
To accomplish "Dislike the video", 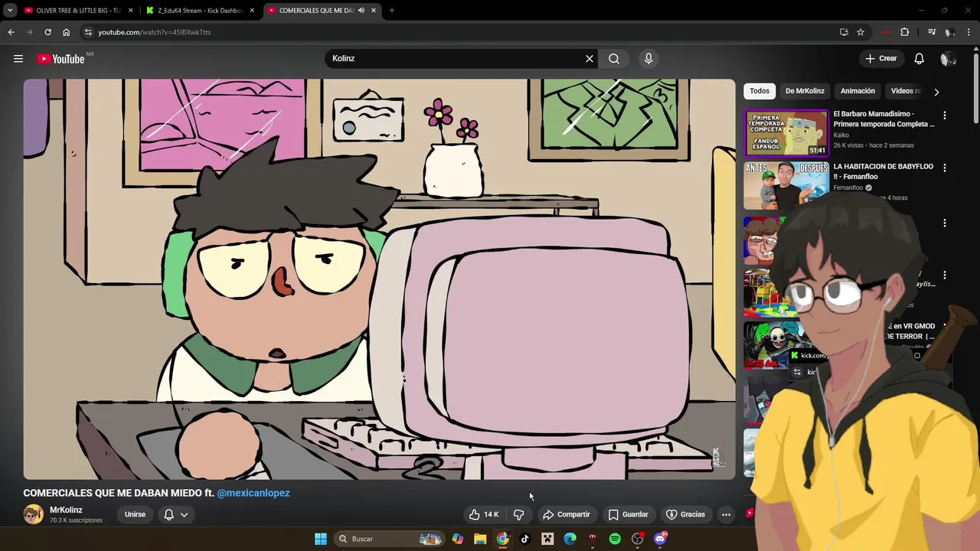I will pos(518,514).
